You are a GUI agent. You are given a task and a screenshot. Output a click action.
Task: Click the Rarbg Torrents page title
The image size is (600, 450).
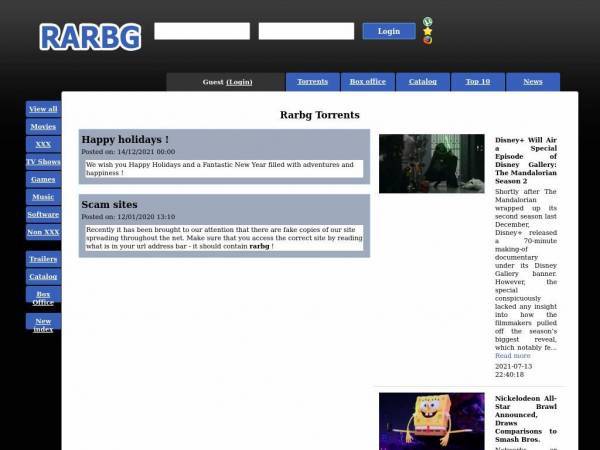320,115
